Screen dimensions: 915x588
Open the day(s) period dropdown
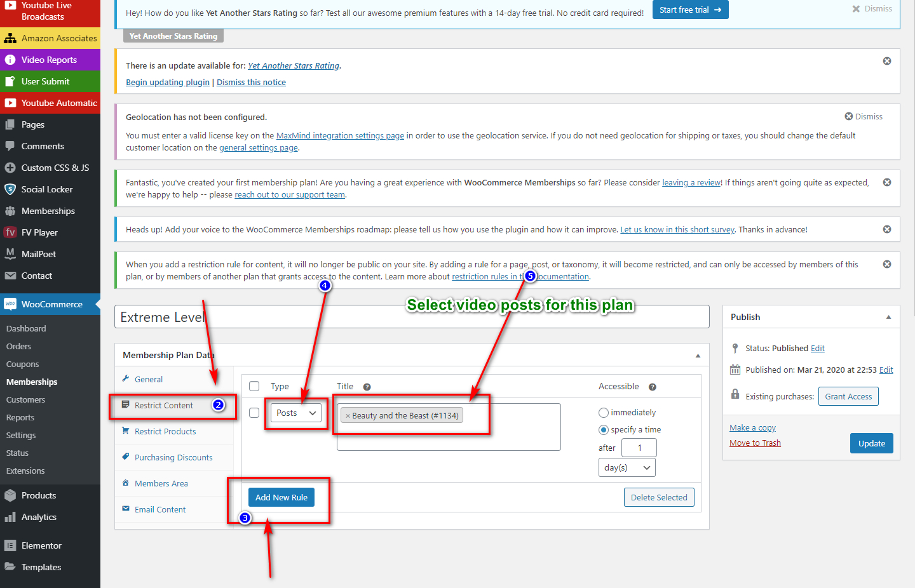[627, 467]
